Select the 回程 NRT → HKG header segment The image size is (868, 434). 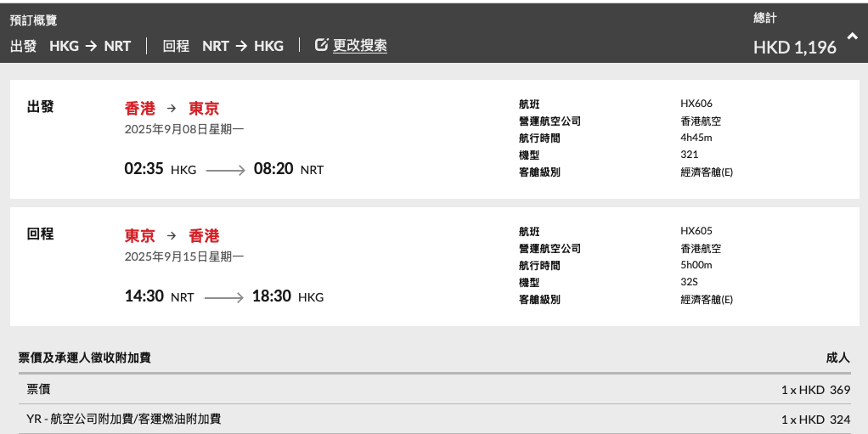pyautogui.click(x=223, y=46)
